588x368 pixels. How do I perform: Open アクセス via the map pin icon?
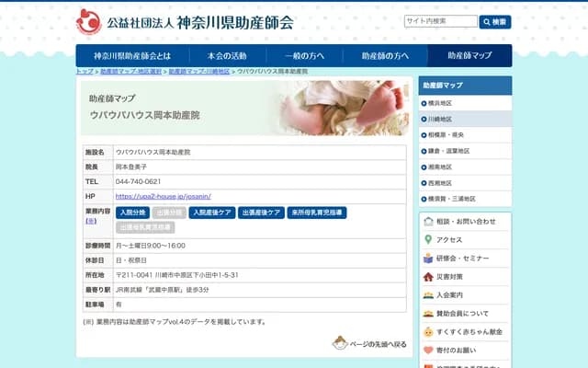pyautogui.click(x=428, y=239)
